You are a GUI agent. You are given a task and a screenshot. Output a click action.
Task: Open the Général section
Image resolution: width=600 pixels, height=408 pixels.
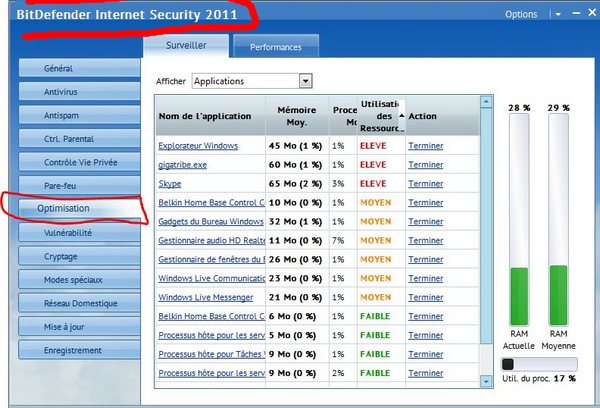[80, 68]
